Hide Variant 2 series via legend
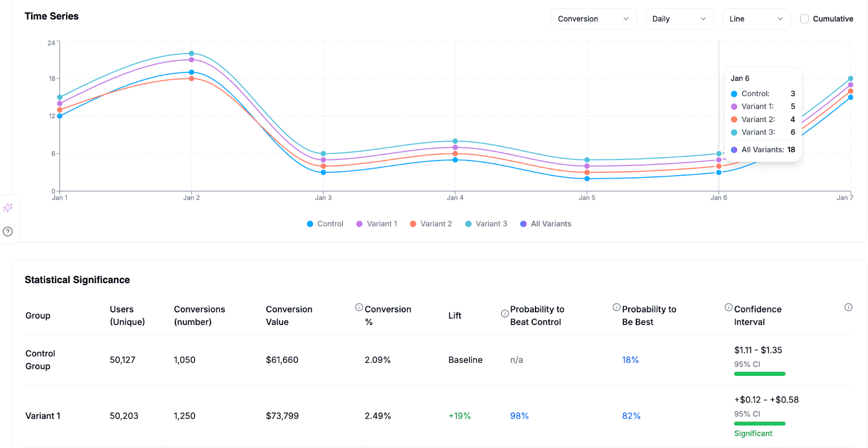The image size is (868, 448). pyautogui.click(x=431, y=224)
